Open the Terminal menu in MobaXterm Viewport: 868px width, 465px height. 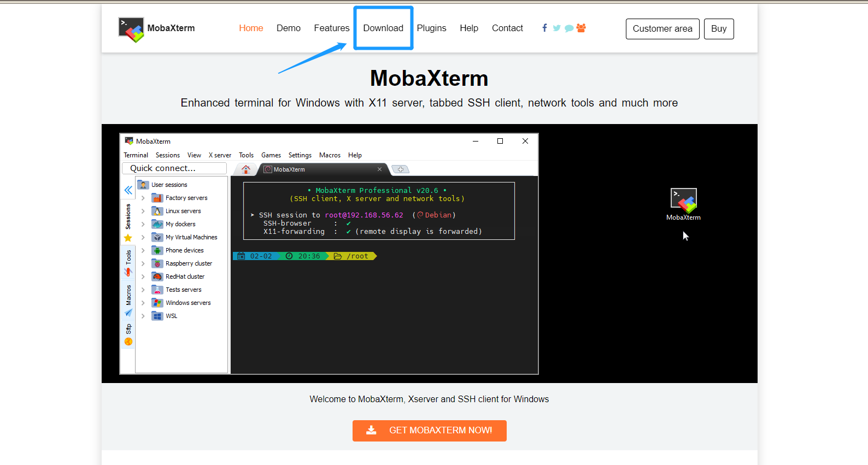[136, 155]
